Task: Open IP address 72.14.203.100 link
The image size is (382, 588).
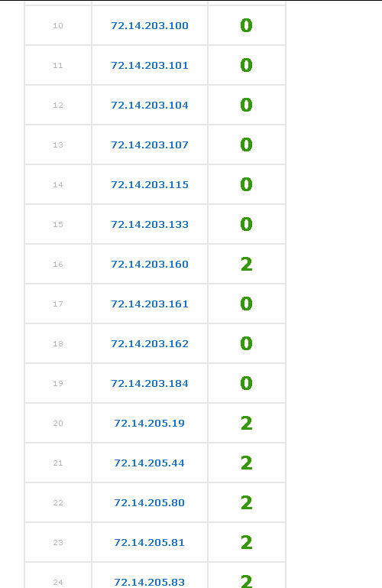Action: click(x=150, y=25)
